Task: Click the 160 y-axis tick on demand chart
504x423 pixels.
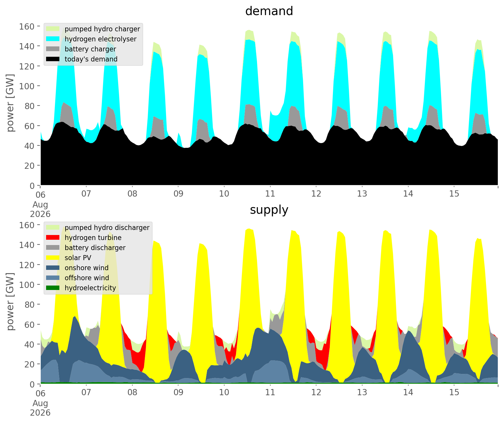Action: (27, 26)
